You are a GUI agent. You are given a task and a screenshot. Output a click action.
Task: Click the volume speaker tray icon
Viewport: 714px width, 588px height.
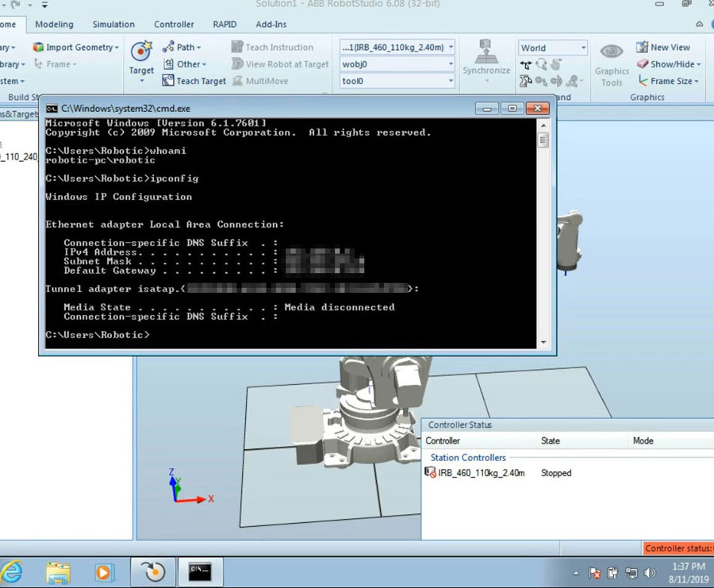(x=651, y=572)
